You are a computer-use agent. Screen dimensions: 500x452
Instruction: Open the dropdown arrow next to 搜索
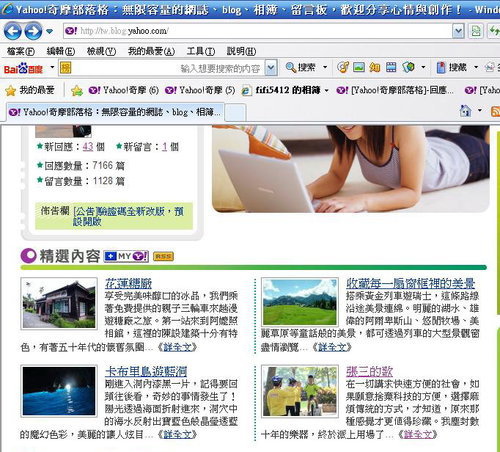pos(325,68)
